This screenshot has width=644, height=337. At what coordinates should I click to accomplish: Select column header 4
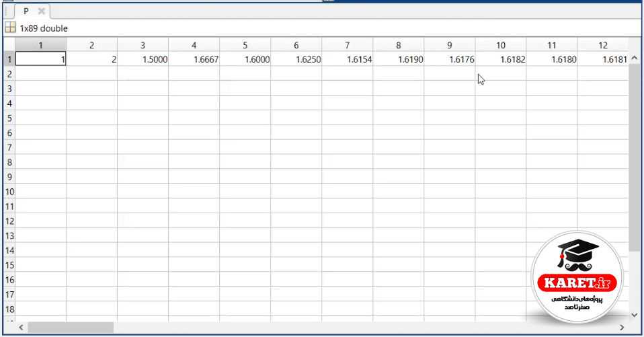coord(194,45)
